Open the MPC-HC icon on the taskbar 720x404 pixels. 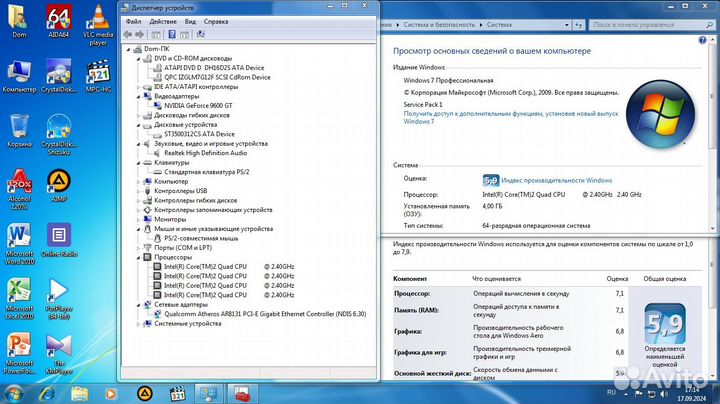pyautogui.click(x=177, y=394)
